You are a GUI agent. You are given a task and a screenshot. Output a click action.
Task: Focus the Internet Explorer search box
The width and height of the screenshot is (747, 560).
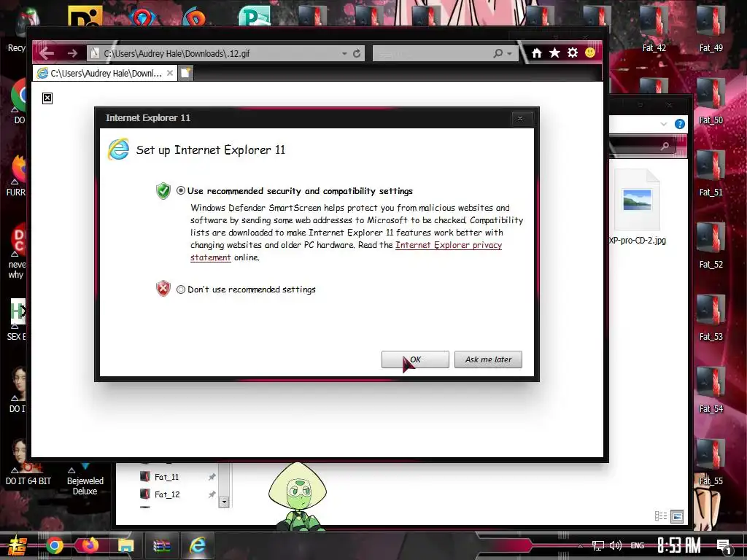pyautogui.click(x=431, y=53)
